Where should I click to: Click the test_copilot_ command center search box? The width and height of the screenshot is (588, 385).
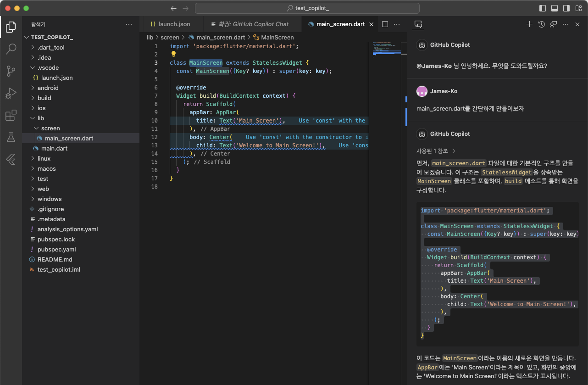point(307,8)
